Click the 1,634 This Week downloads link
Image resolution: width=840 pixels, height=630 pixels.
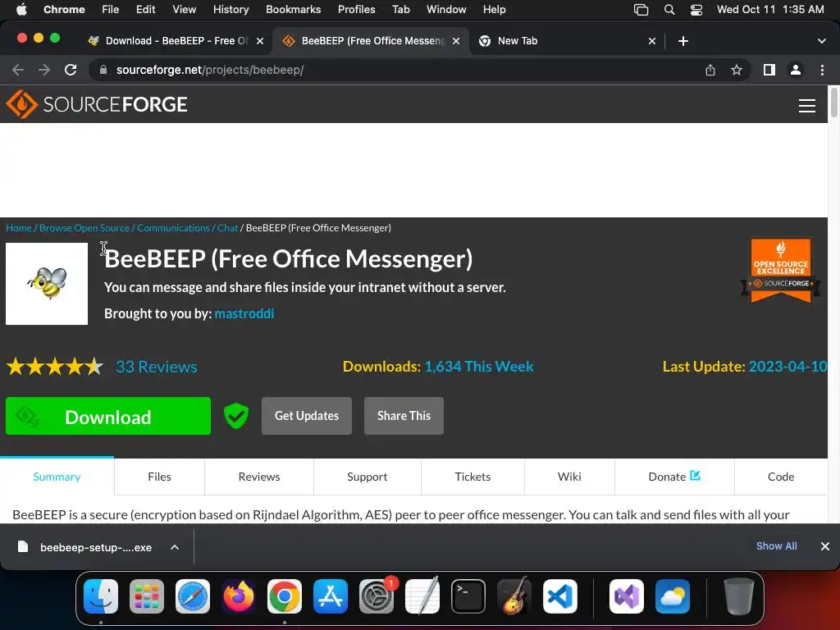479,367
